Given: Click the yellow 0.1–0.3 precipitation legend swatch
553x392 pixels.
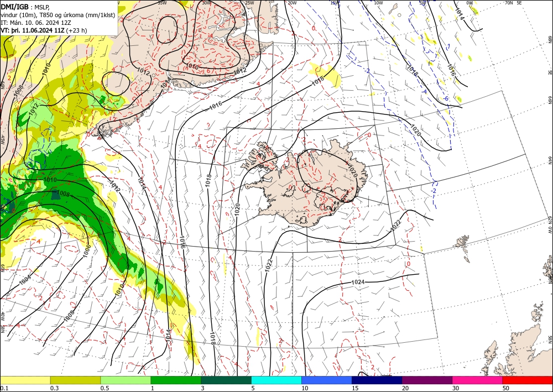Looking at the screenshot, I should click(25, 380).
